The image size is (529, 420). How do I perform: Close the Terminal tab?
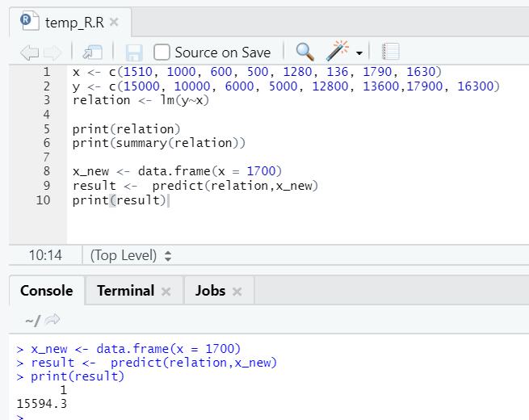166,292
